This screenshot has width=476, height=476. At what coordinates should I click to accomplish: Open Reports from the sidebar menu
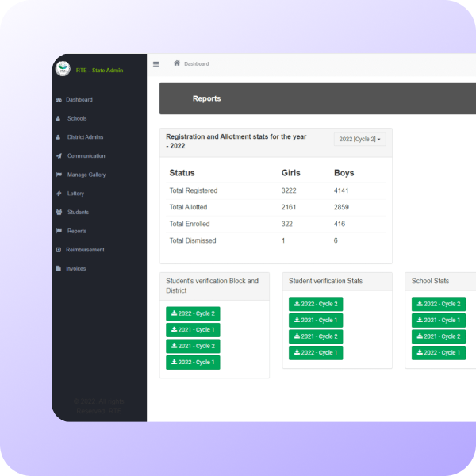tap(77, 231)
